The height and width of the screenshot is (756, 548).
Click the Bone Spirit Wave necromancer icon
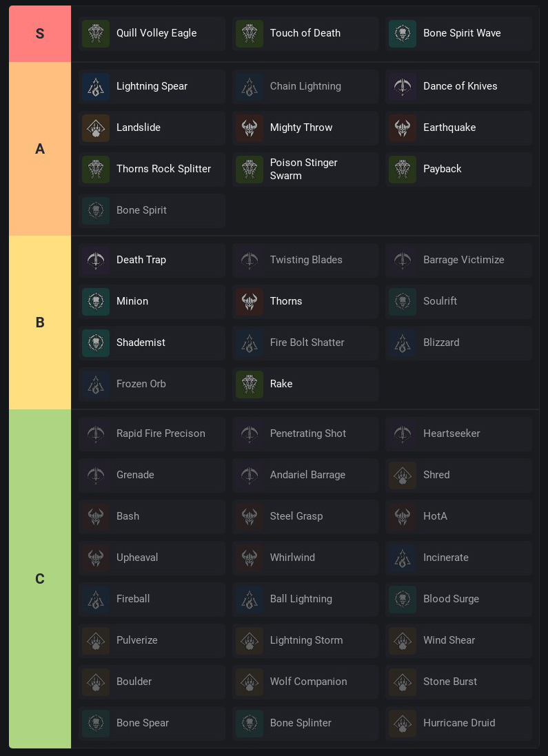(x=403, y=33)
